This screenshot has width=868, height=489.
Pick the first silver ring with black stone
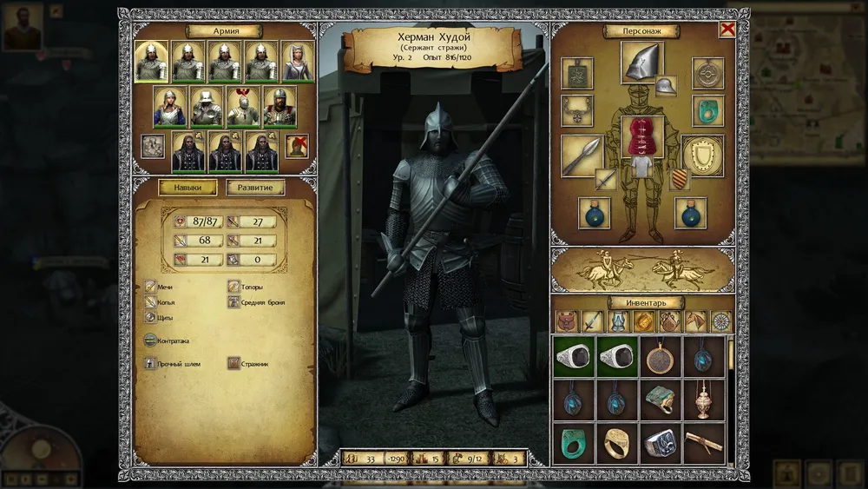pyautogui.click(x=574, y=357)
